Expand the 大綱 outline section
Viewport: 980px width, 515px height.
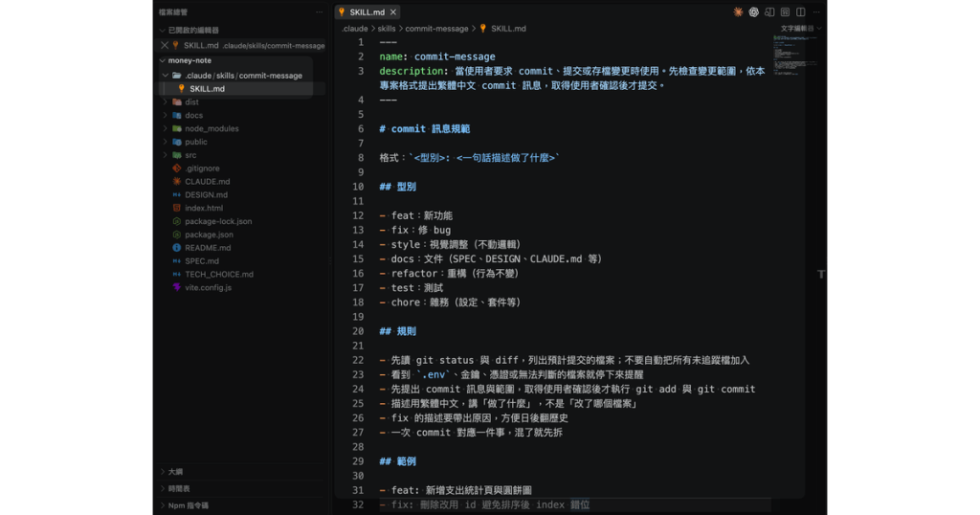[163, 472]
